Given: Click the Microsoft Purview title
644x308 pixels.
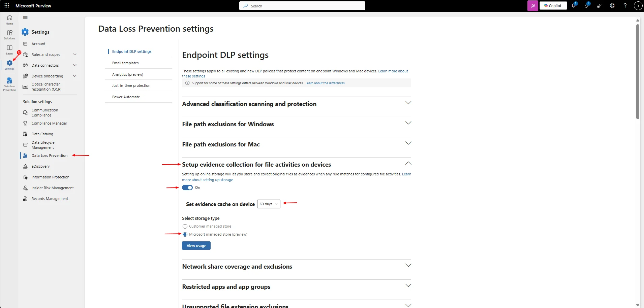Looking at the screenshot, I should 33,6.
